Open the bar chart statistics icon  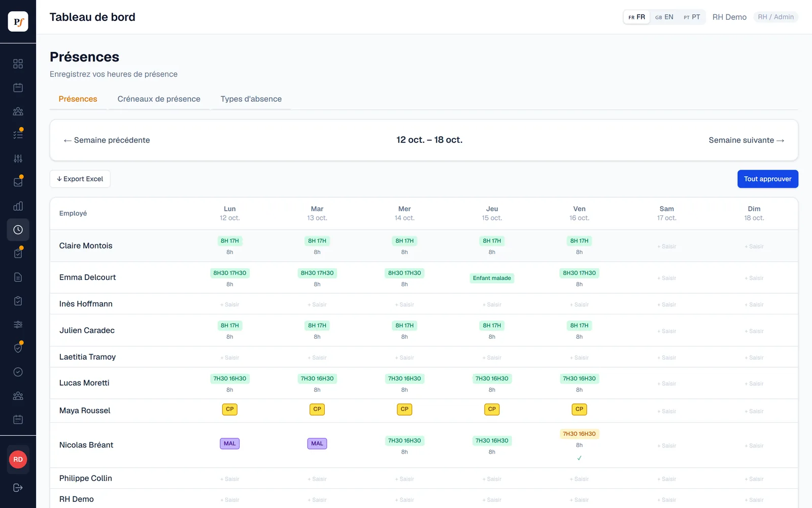click(18, 206)
